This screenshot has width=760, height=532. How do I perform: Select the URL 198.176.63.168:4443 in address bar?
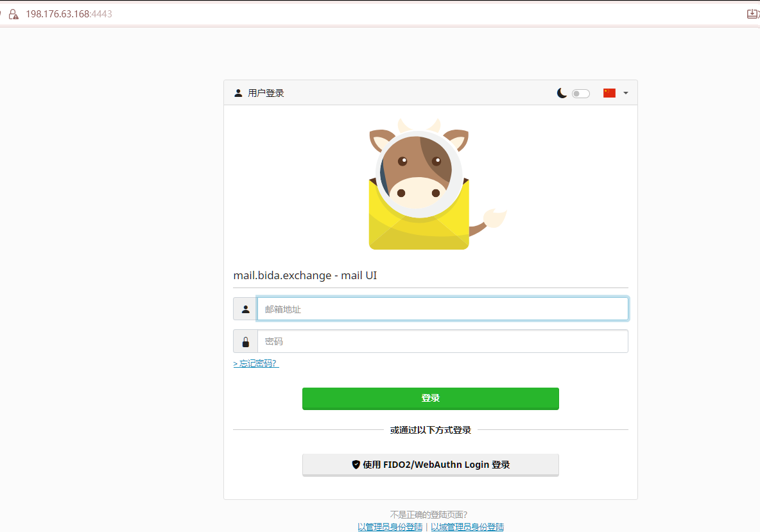[69, 14]
